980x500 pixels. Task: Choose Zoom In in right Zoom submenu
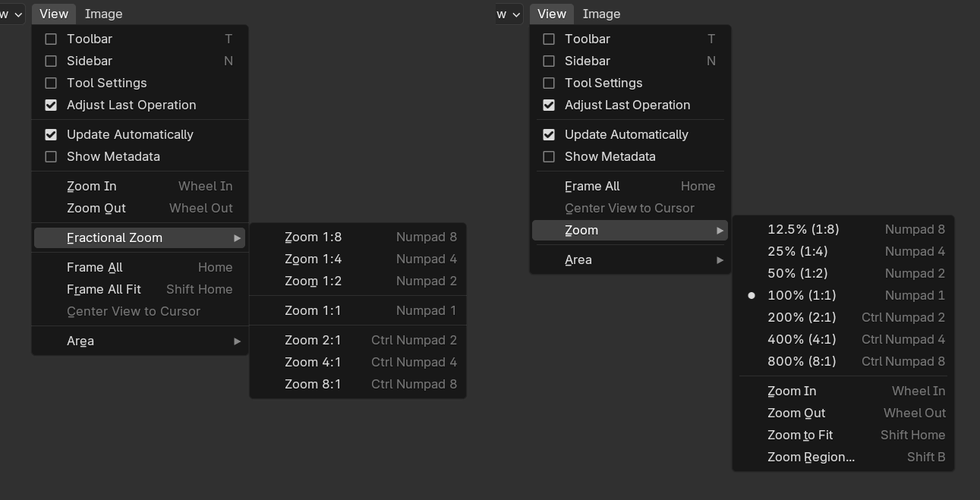point(843,391)
